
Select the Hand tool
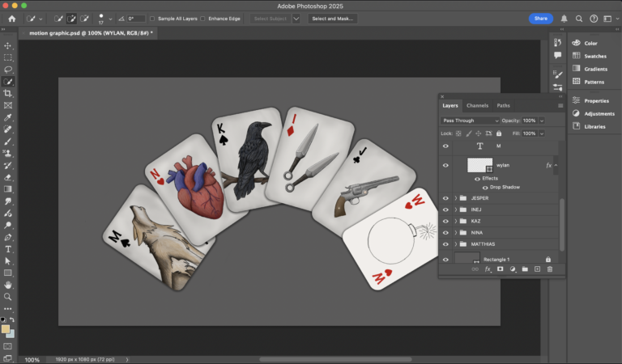[x=8, y=285]
